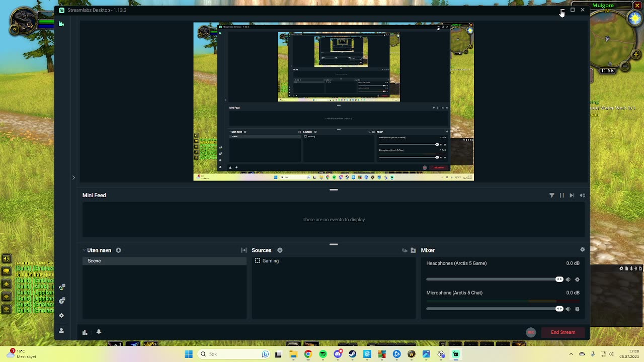Start recording with the REC button

coord(531,332)
